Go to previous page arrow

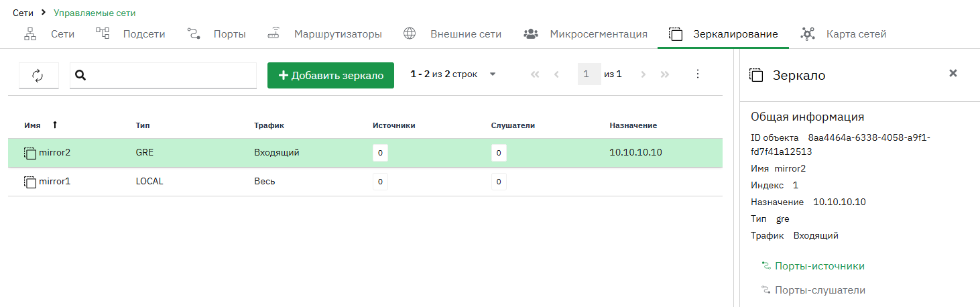tap(556, 74)
